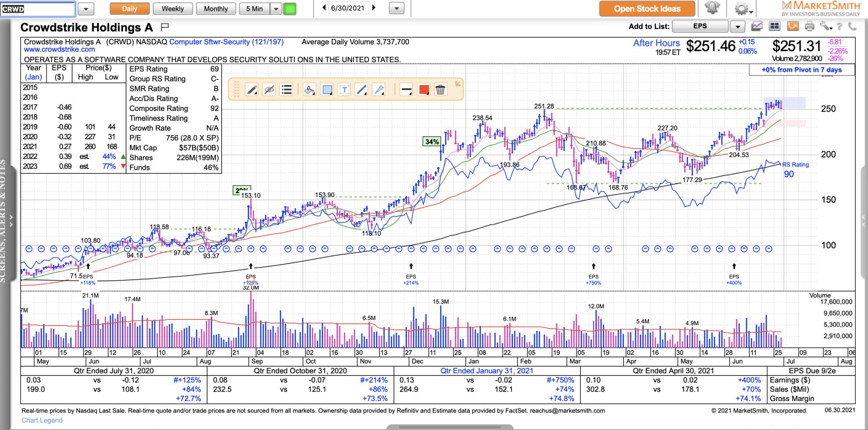Image resolution: width=868 pixels, height=430 pixels.
Task: Open the alerts bell icon
Action: (712, 8)
